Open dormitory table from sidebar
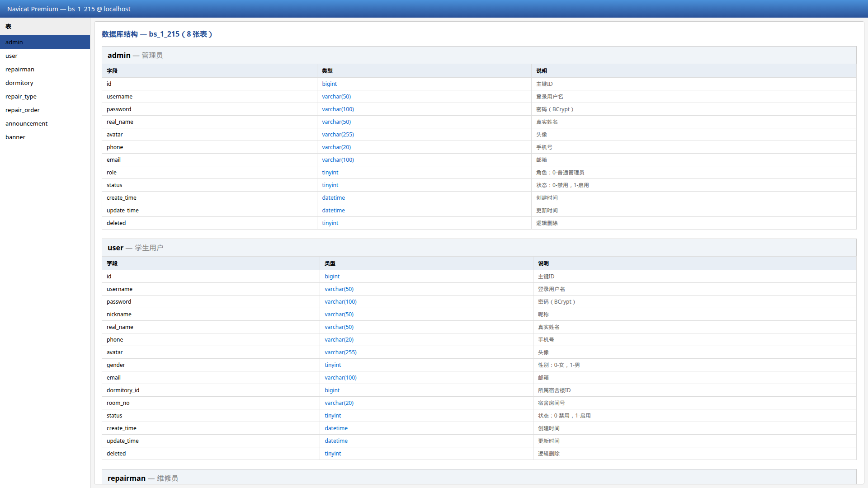The width and height of the screenshot is (868, 488). (45, 83)
